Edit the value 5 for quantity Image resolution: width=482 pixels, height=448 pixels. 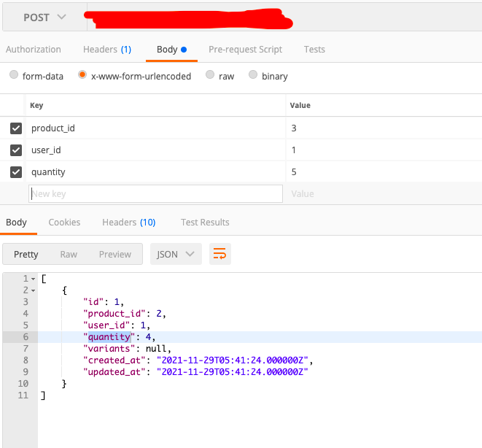(x=384, y=172)
